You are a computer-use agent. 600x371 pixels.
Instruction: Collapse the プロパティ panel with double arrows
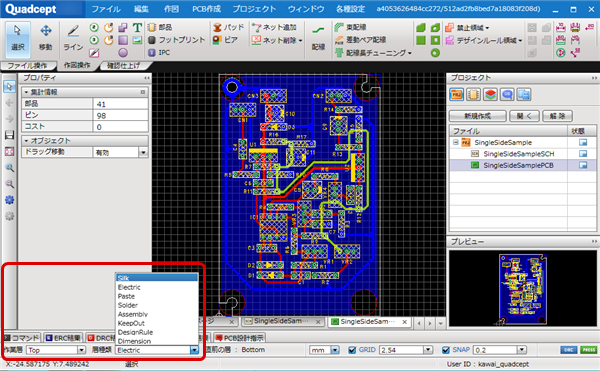coord(147,78)
